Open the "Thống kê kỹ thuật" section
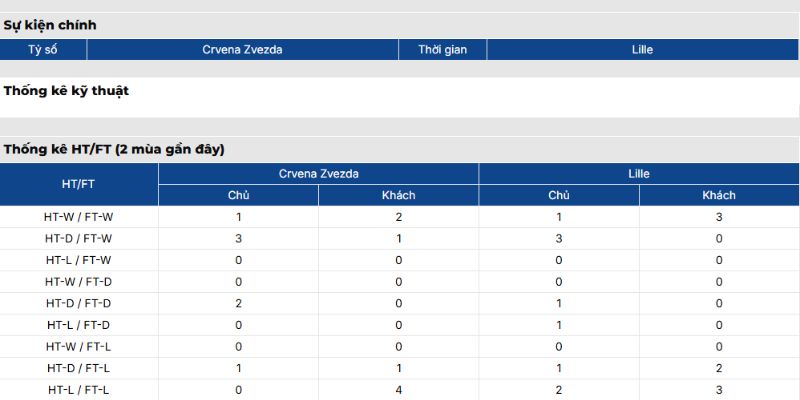Viewport: 800px width, 400px height. [x=66, y=91]
